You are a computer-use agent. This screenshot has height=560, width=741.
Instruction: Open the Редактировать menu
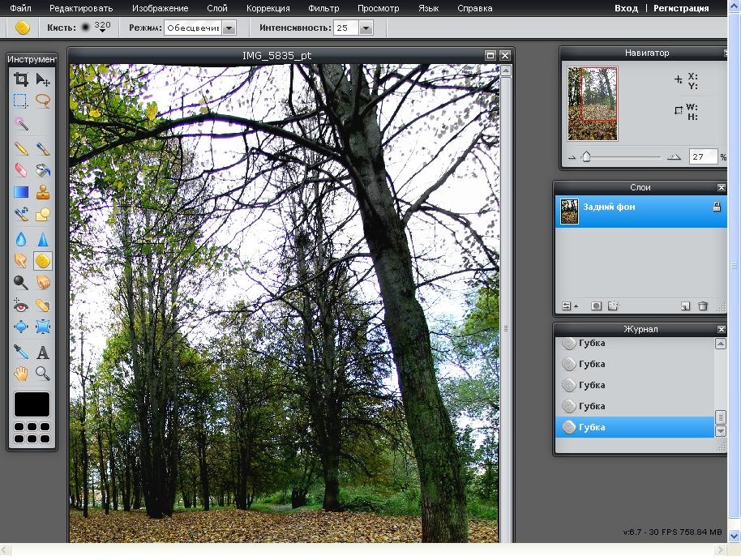point(81,8)
